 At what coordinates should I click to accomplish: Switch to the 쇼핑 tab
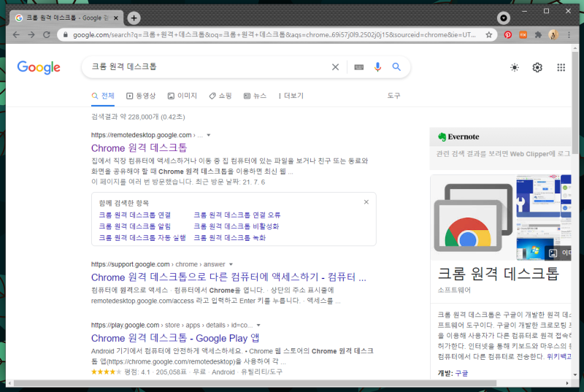point(220,96)
